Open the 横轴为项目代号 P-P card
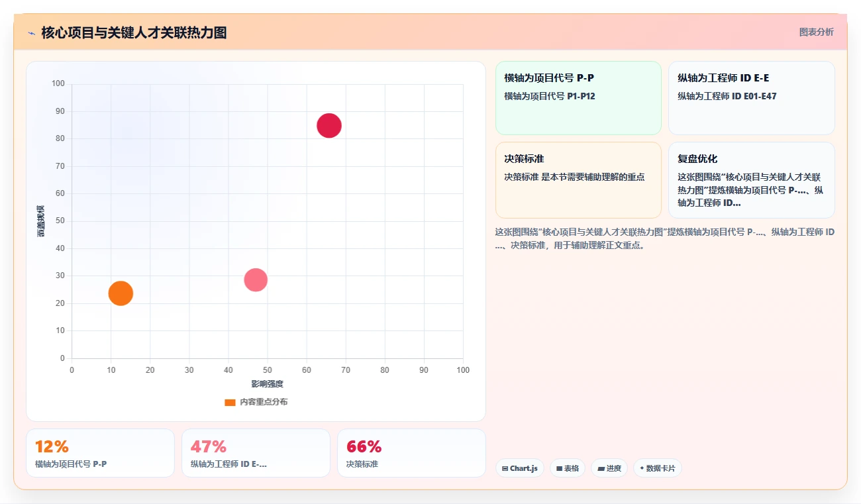 click(x=578, y=98)
